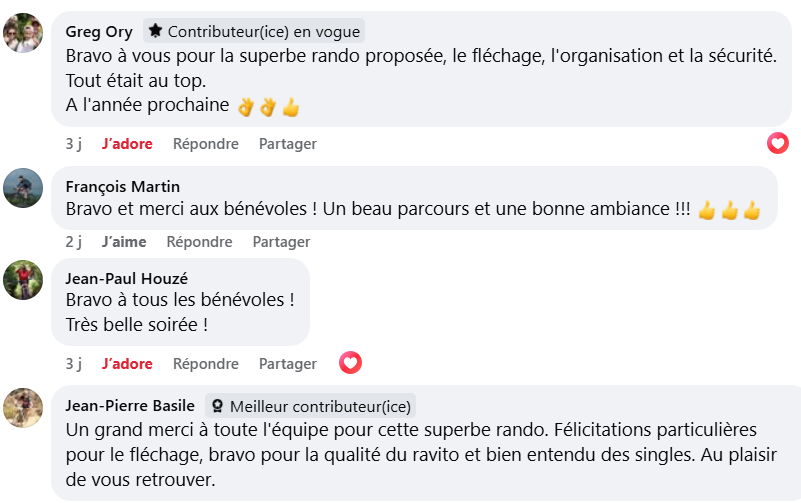Click heart reaction icon on Jean-Paul Houzé's comment

350,363
